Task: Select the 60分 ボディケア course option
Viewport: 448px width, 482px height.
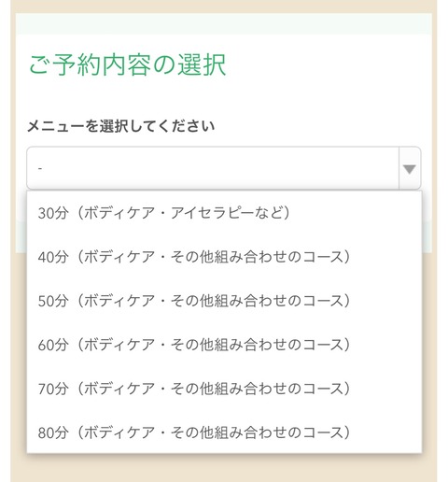Action: tap(224, 345)
